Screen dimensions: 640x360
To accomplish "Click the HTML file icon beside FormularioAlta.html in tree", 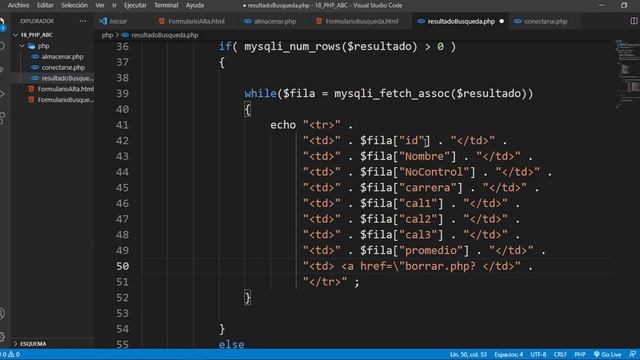I will point(31,89).
